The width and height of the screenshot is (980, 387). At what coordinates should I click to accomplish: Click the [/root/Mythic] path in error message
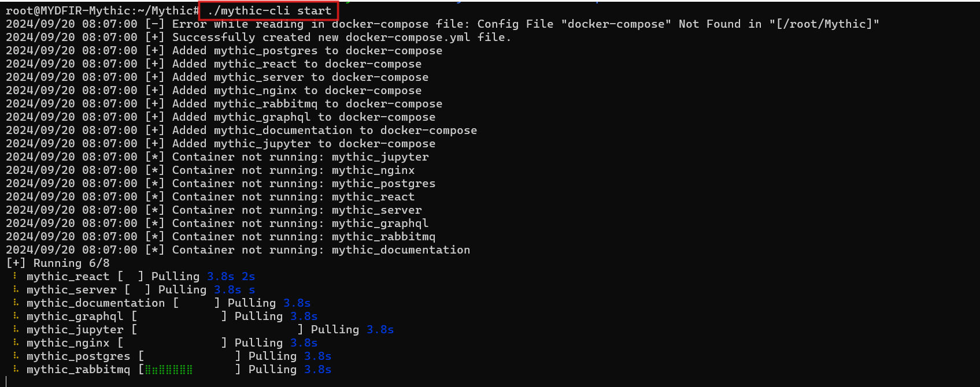pos(824,24)
